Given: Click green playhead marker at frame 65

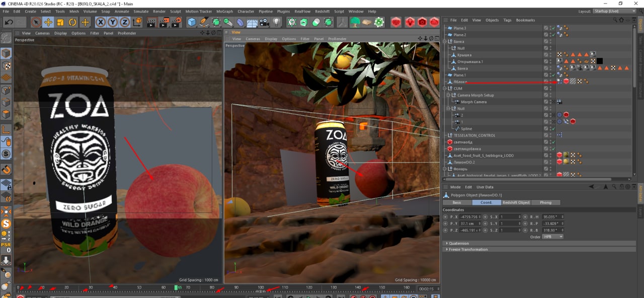Looking at the screenshot, I should click(x=177, y=287).
